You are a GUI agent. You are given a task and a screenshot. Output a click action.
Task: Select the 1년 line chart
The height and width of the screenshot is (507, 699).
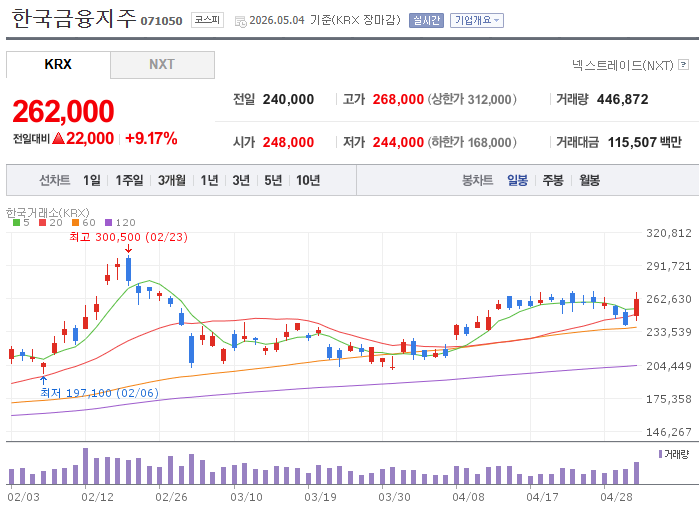tap(209, 180)
